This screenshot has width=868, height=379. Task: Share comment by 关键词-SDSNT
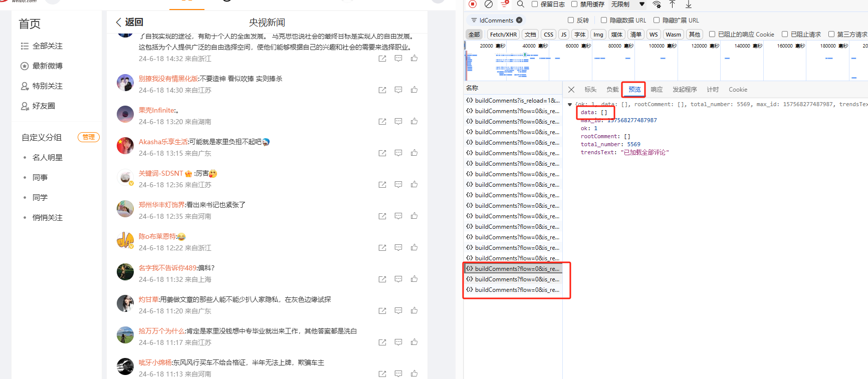point(382,184)
